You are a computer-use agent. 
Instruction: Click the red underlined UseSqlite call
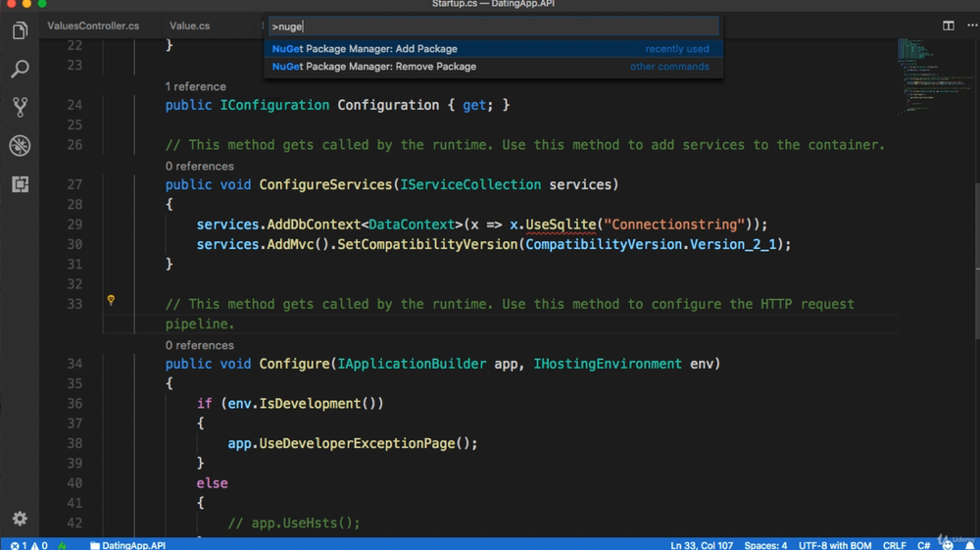click(561, 225)
